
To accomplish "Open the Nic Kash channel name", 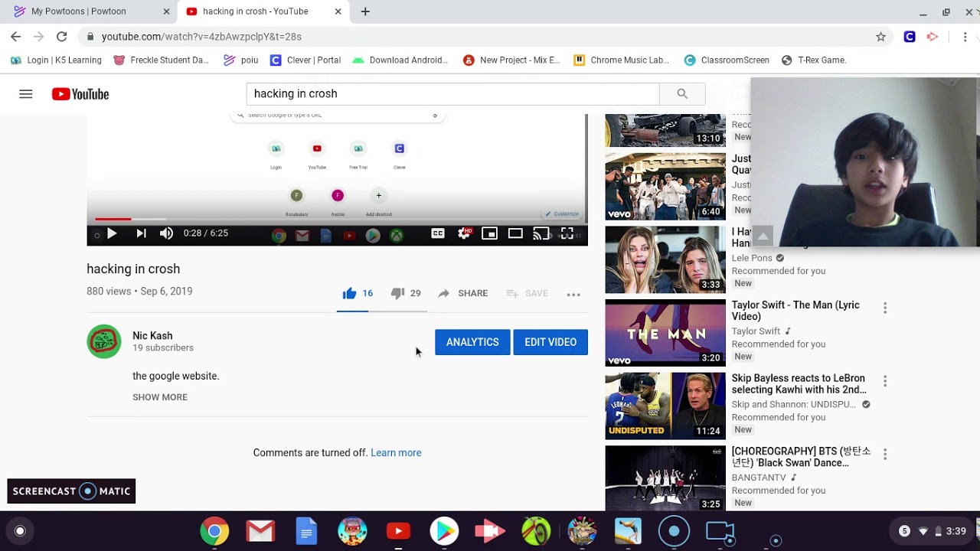I will pyautogui.click(x=152, y=336).
